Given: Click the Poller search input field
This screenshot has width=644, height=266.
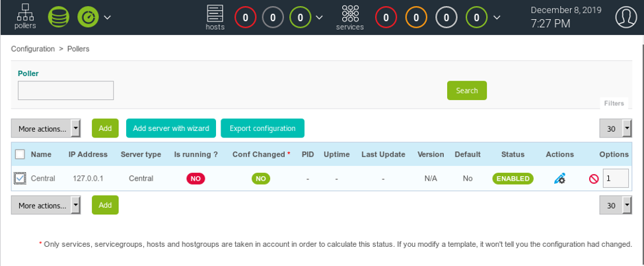Looking at the screenshot, I should point(66,91).
